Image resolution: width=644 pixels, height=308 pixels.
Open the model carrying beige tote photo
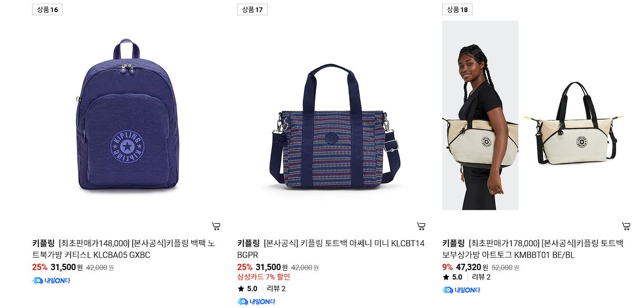[480, 115]
